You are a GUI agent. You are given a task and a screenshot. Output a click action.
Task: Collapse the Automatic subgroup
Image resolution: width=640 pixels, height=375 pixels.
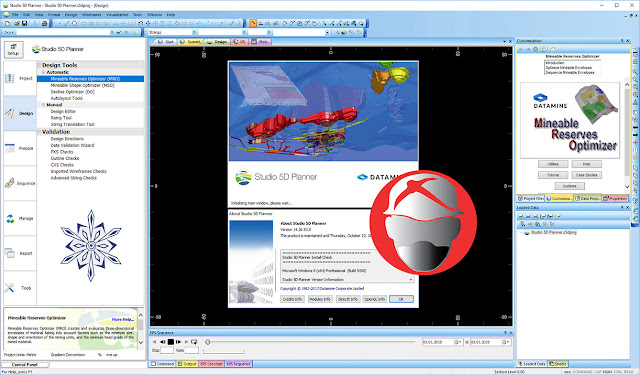pos(43,72)
